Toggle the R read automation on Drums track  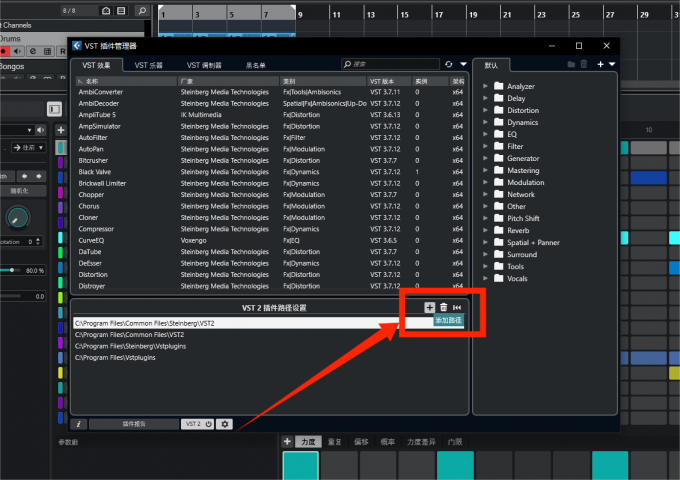pyautogui.click(x=62, y=51)
